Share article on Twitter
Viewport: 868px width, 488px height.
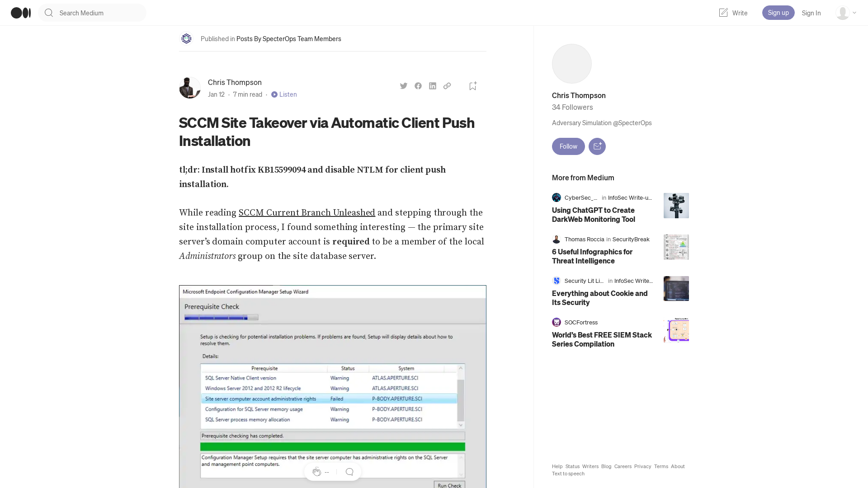(x=404, y=86)
